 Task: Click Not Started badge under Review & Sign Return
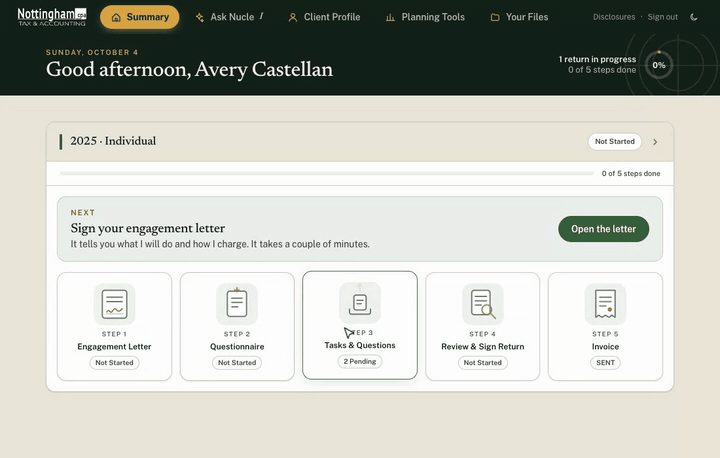(x=483, y=362)
